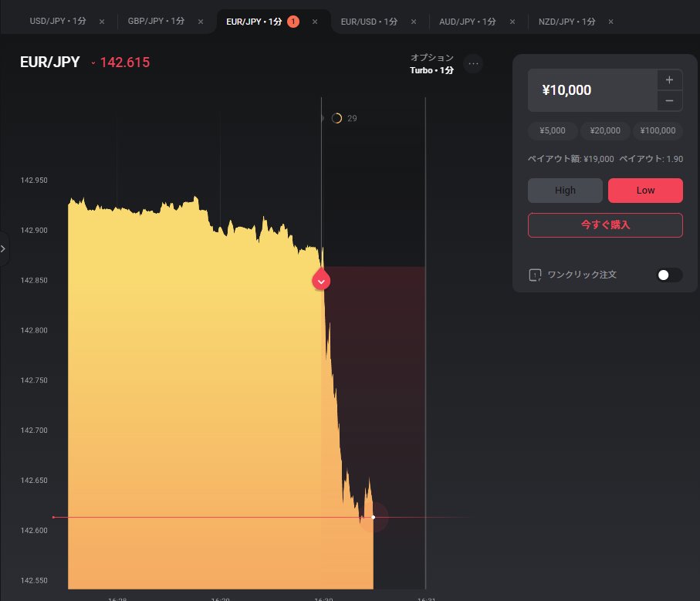Close the AUD/JPY tab

click(x=512, y=22)
